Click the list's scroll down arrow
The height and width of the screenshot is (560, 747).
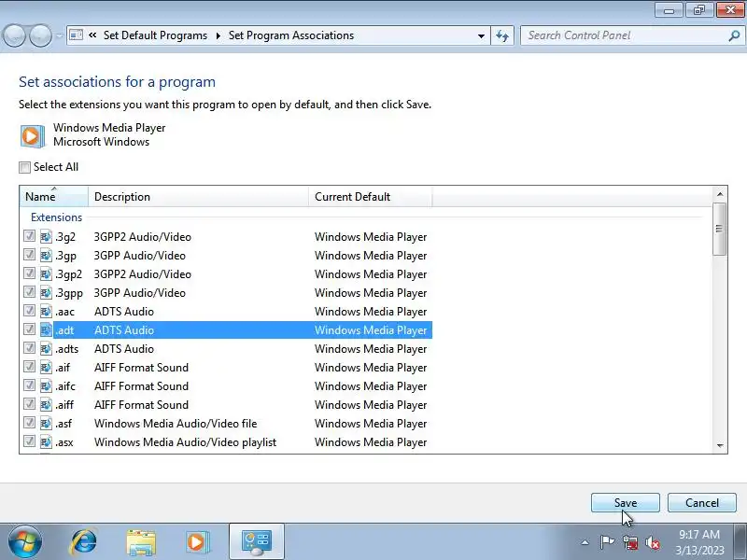(x=720, y=446)
